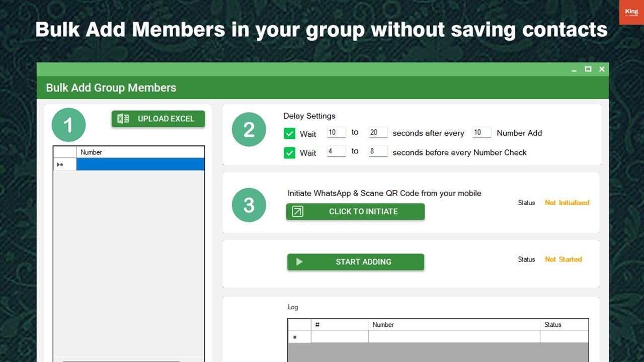Click the King logo in top corner
The width and height of the screenshot is (644, 362).
click(631, 13)
